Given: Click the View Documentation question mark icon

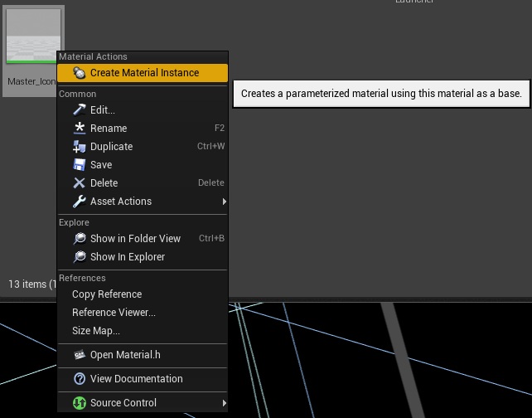Looking at the screenshot, I should click(80, 379).
